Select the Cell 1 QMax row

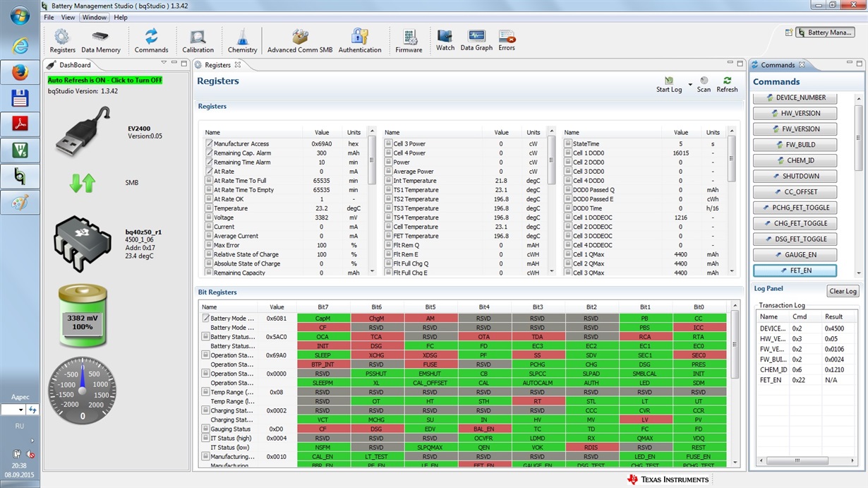point(644,254)
